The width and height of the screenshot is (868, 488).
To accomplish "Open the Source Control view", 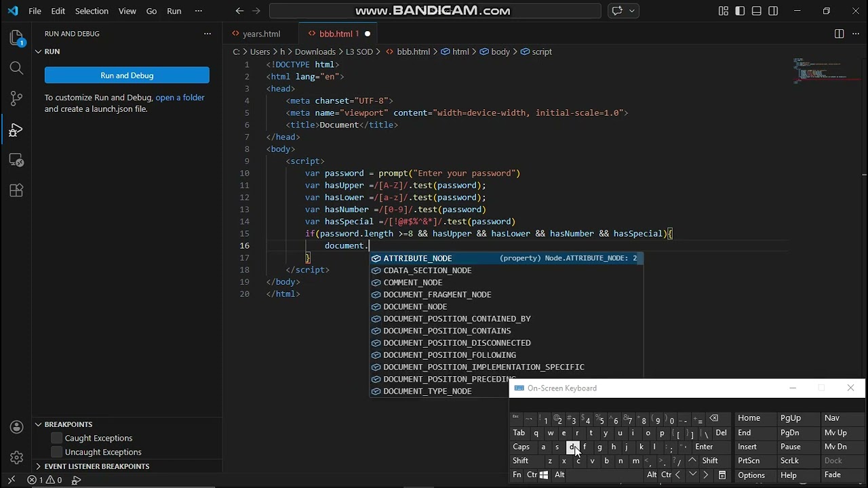I will tap(16, 98).
